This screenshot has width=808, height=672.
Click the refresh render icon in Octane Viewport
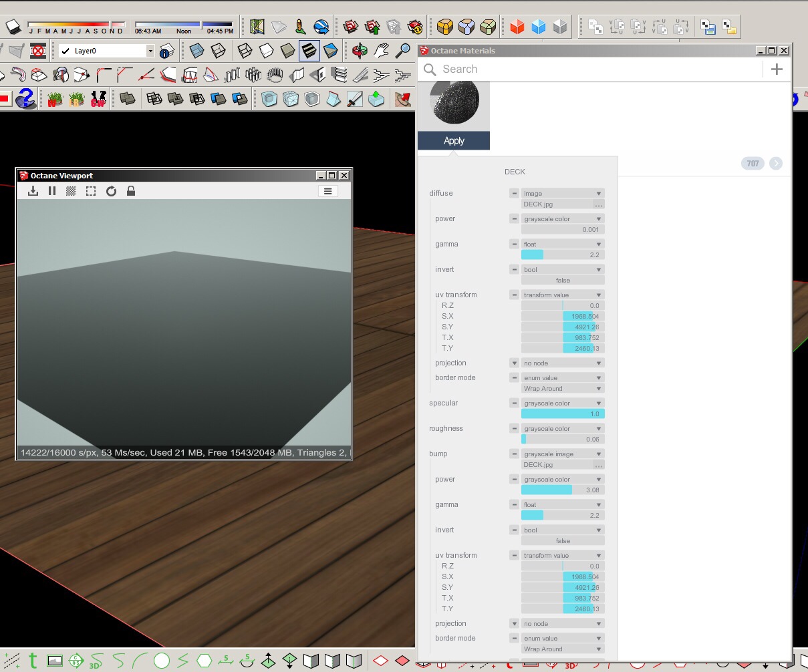pos(111,191)
